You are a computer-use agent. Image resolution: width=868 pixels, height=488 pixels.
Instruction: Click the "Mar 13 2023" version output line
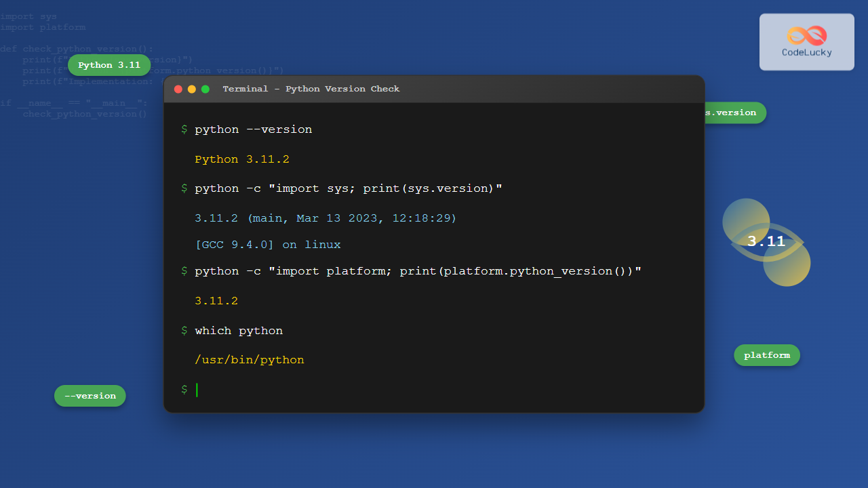click(x=325, y=218)
